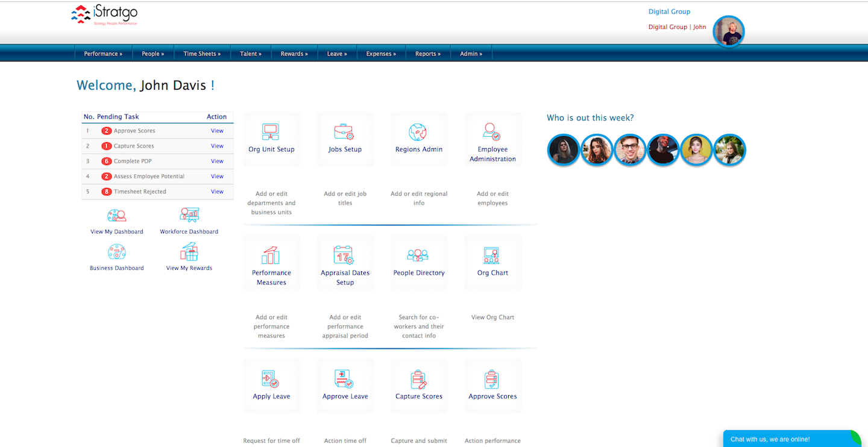Expand the People menu
This screenshot has height=447, width=868.
pos(153,54)
